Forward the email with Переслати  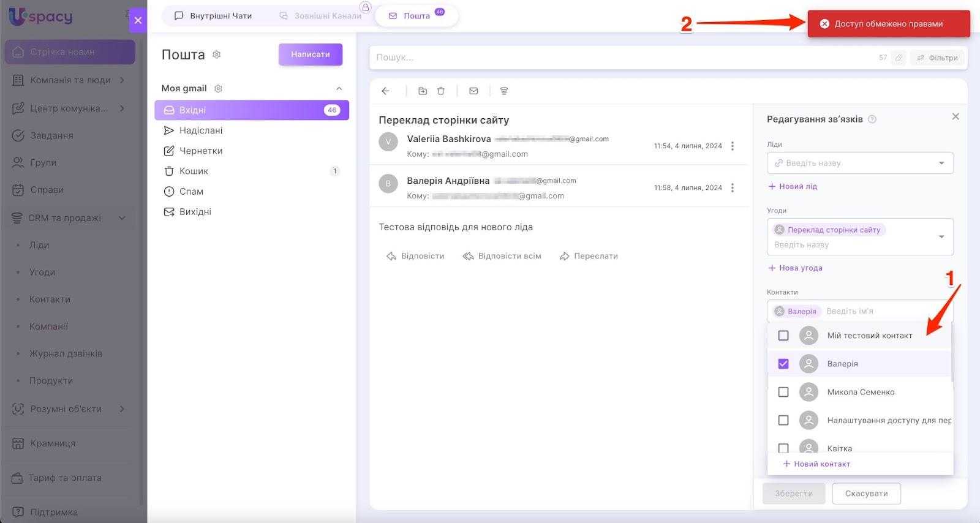pyautogui.click(x=589, y=256)
